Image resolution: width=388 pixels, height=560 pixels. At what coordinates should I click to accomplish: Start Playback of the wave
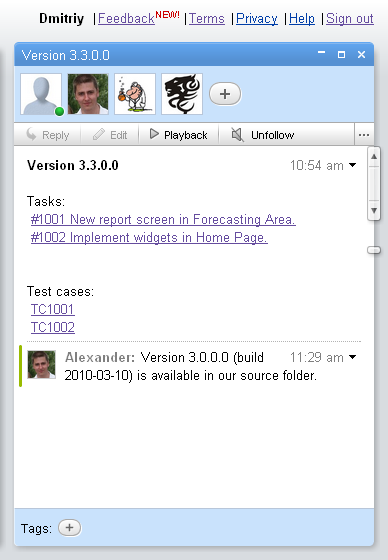coord(178,135)
